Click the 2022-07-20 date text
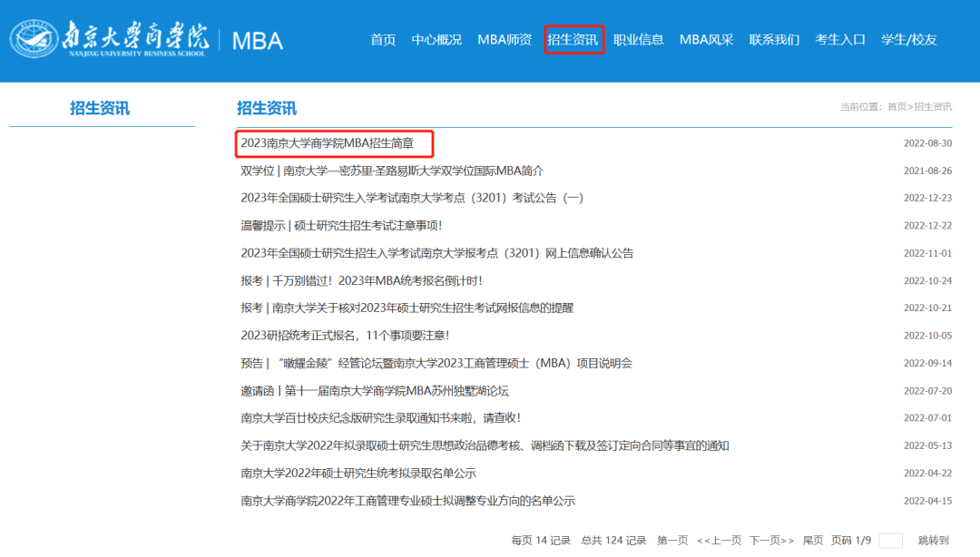 927,391
